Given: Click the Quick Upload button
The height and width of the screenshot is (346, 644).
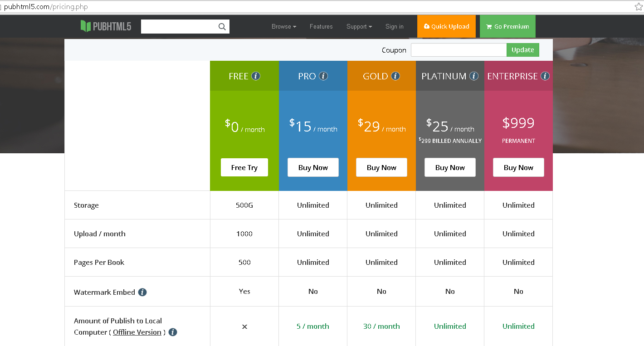Looking at the screenshot, I should click(446, 26).
